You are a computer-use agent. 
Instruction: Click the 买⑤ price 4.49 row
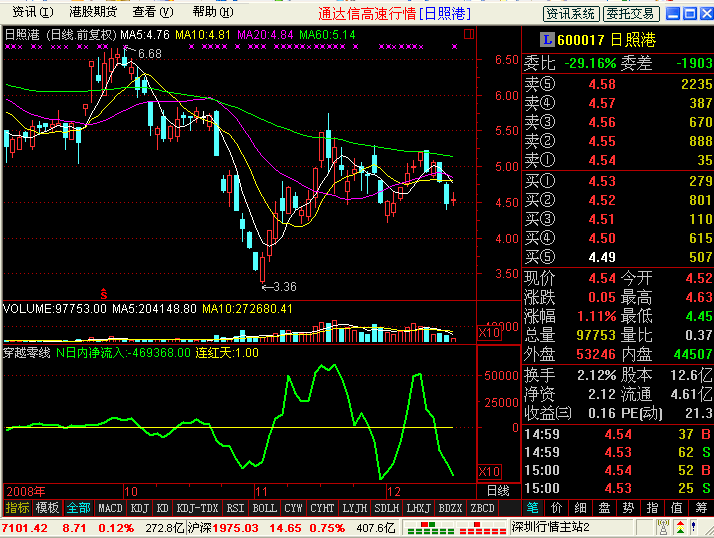[618, 257]
